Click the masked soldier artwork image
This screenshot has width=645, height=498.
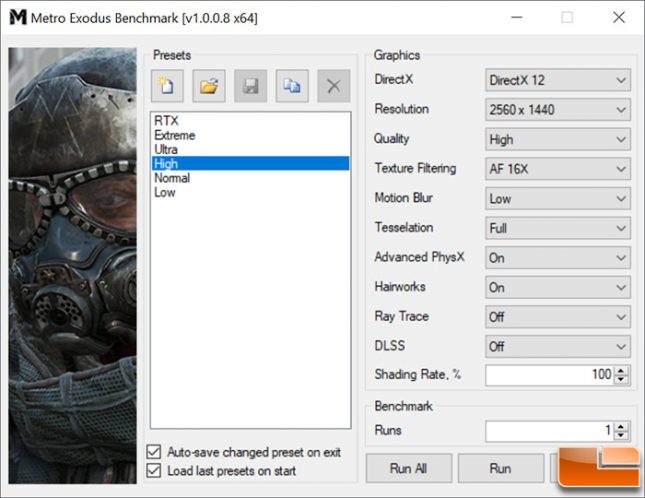coord(72,265)
